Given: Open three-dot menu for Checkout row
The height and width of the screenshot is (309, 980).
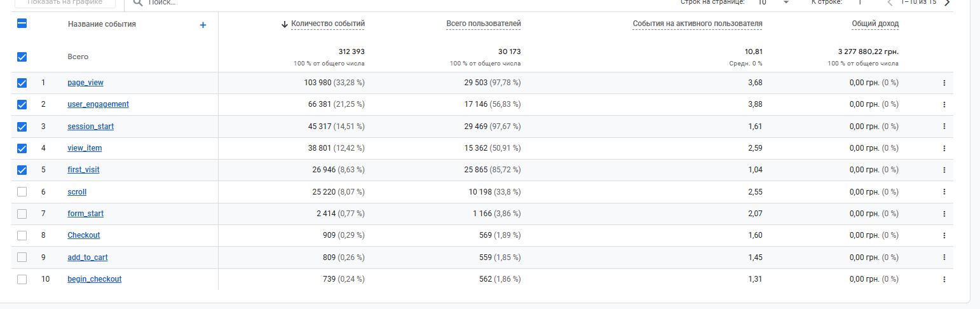Looking at the screenshot, I should click(944, 235).
